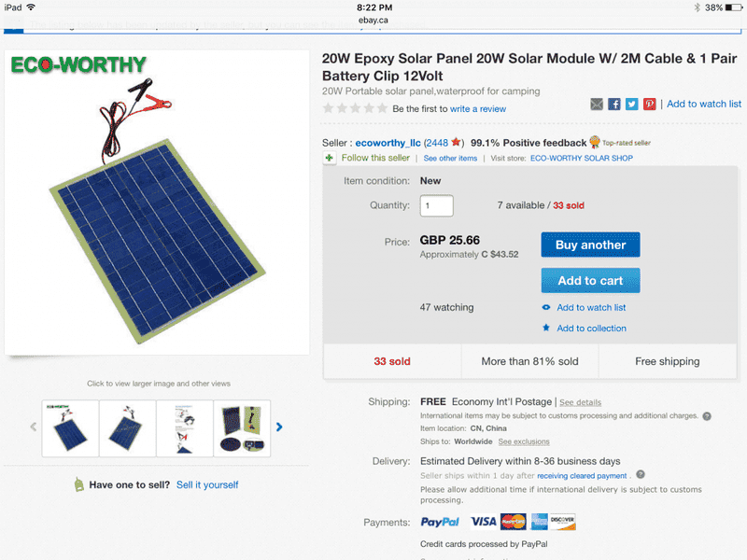Show next thumbnails with right chevron
This screenshot has height=560, width=747.
coord(279,427)
